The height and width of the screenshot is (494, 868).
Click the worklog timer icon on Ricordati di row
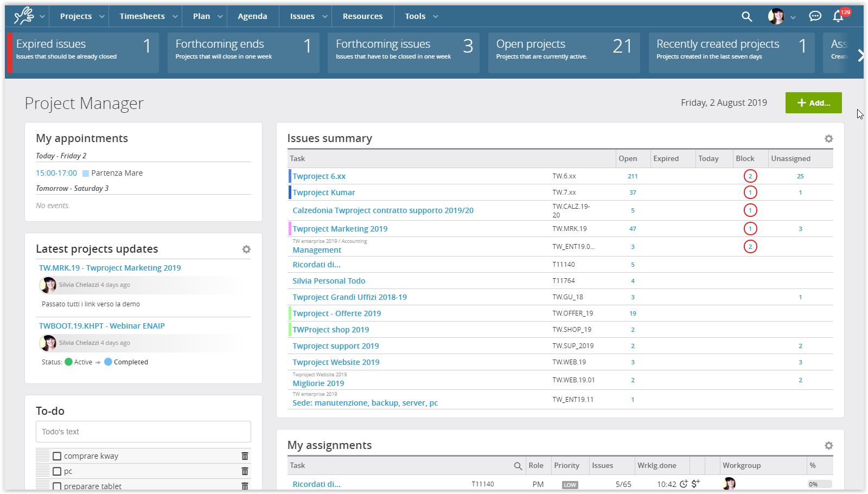pos(684,484)
